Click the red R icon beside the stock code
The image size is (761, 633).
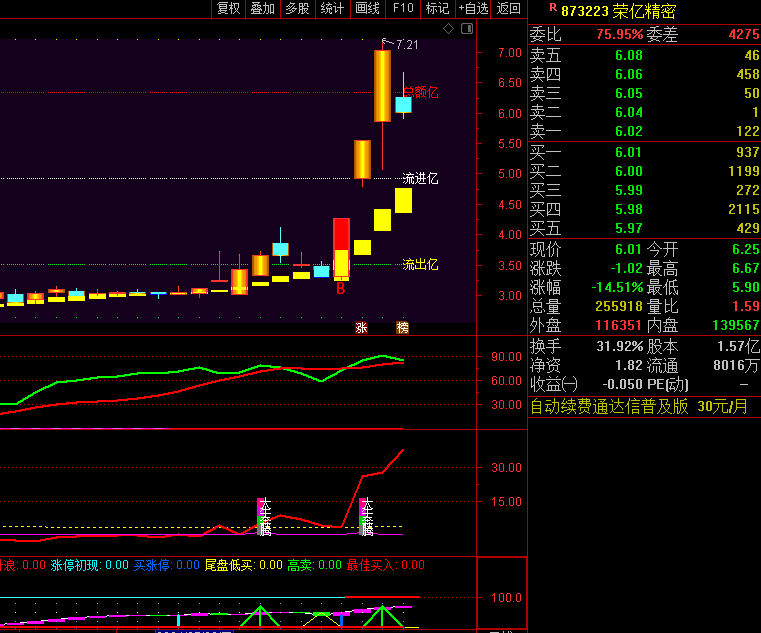pyautogui.click(x=552, y=10)
